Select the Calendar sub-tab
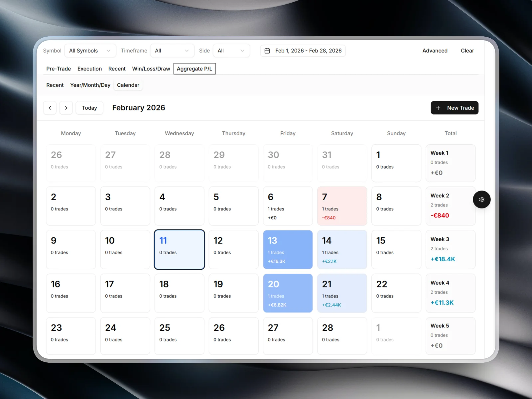This screenshot has height=399, width=532. click(x=128, y=85)
